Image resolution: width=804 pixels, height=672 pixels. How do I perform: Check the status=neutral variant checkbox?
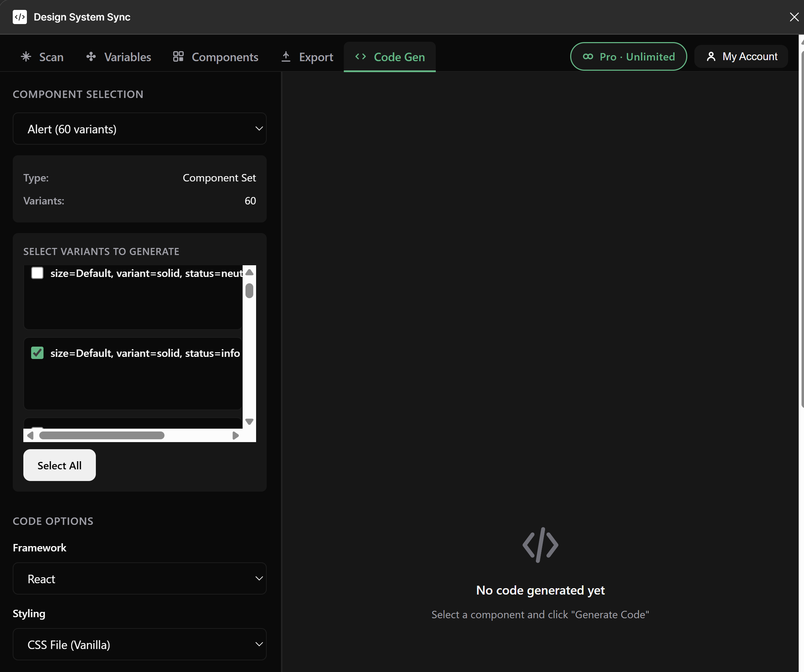point(37,273)
